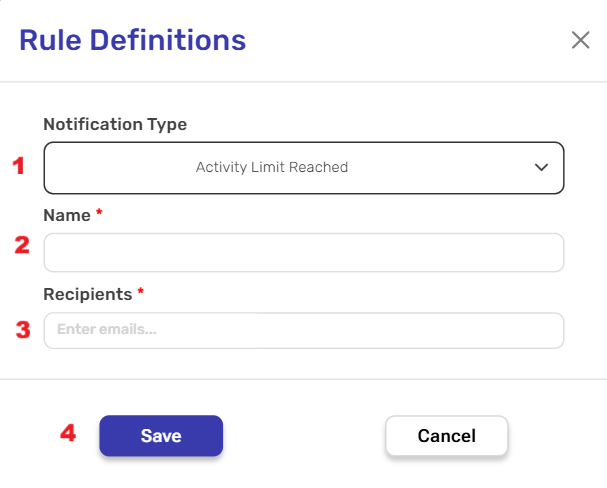Focus the Name input field
Screen dimensions: 607x488
[x=304, y=253]
